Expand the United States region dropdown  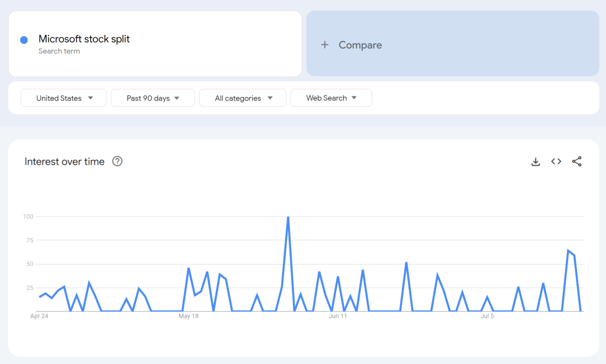pos(64,98)
